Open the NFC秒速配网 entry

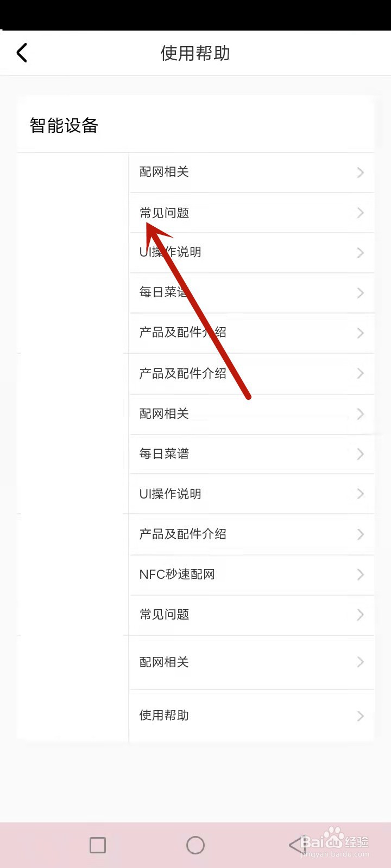point(252,575)
